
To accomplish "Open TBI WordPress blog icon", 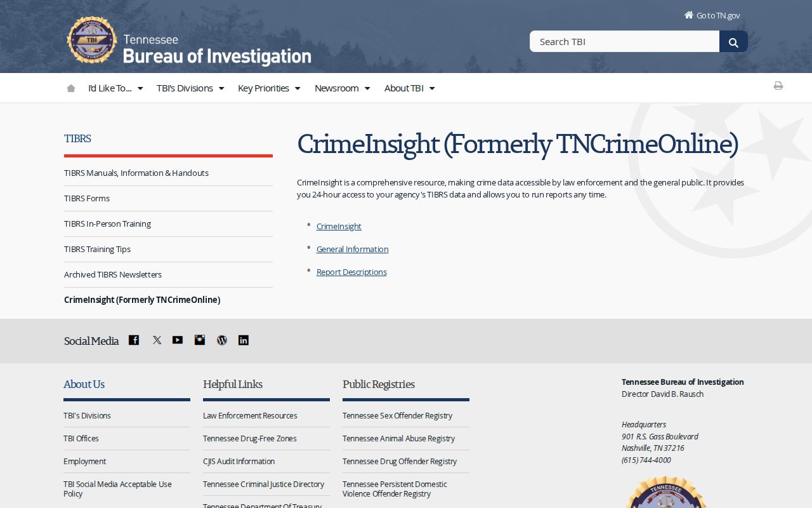I will click(221, 340).
